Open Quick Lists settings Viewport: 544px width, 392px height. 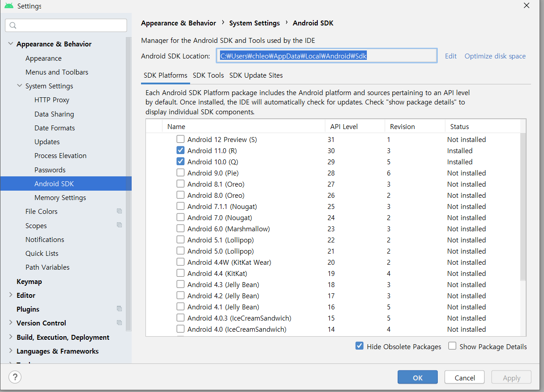point(42,253)
